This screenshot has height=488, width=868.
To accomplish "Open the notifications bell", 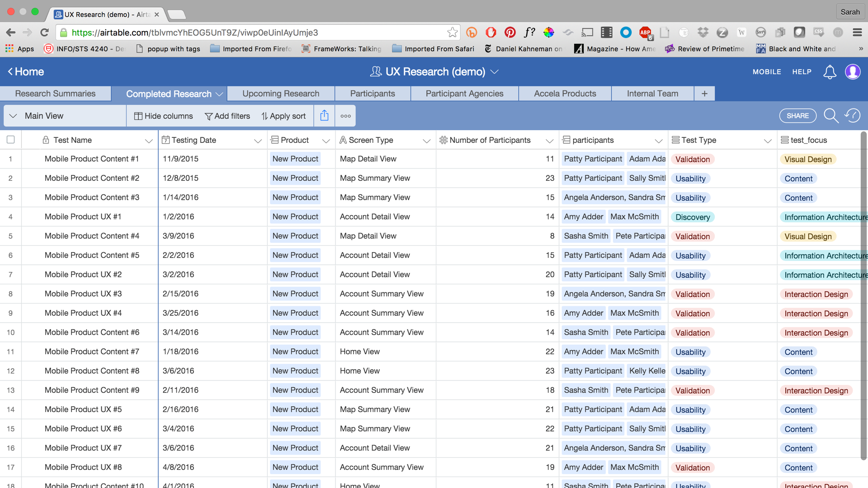I will pyautogui.click(x=830, y=72).
